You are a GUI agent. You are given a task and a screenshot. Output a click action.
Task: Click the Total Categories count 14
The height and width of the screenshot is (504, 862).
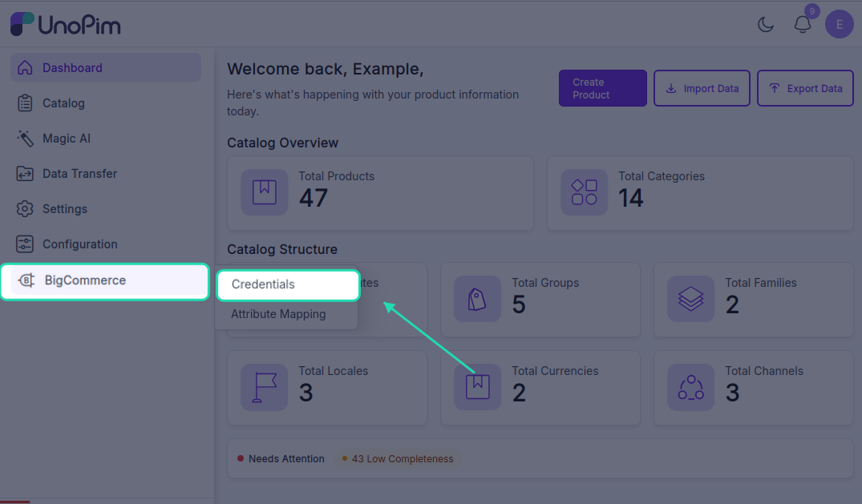630,198
